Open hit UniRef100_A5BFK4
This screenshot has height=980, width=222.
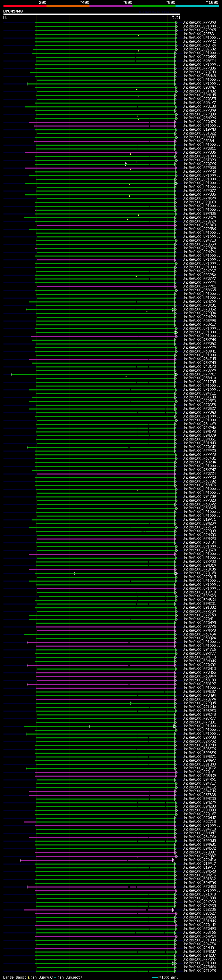click(x=199, y=45)
